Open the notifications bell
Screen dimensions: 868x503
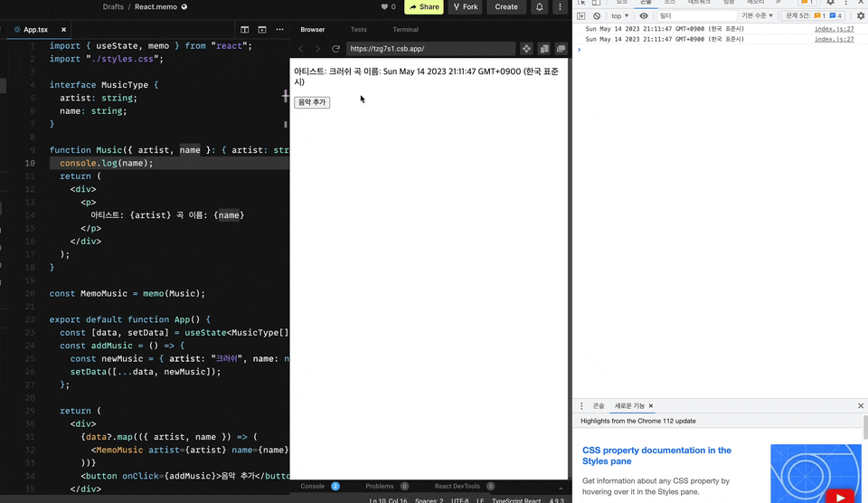point(539,6)
